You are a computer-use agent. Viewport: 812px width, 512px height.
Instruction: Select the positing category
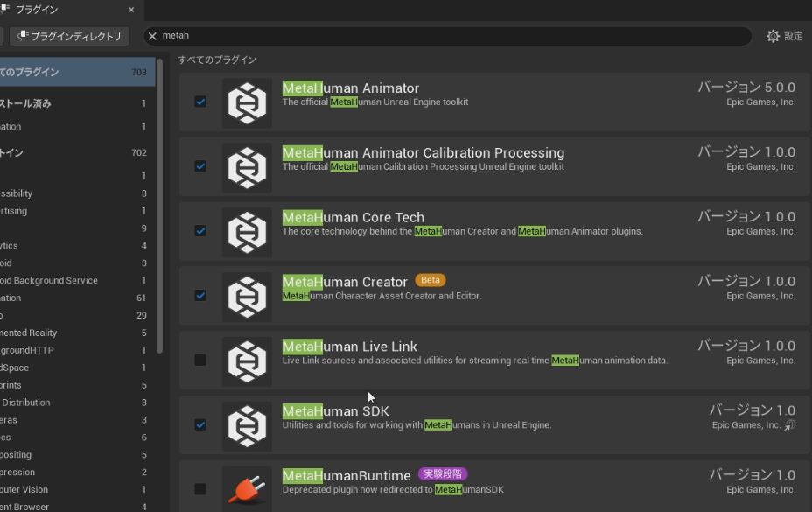point(78,454)
